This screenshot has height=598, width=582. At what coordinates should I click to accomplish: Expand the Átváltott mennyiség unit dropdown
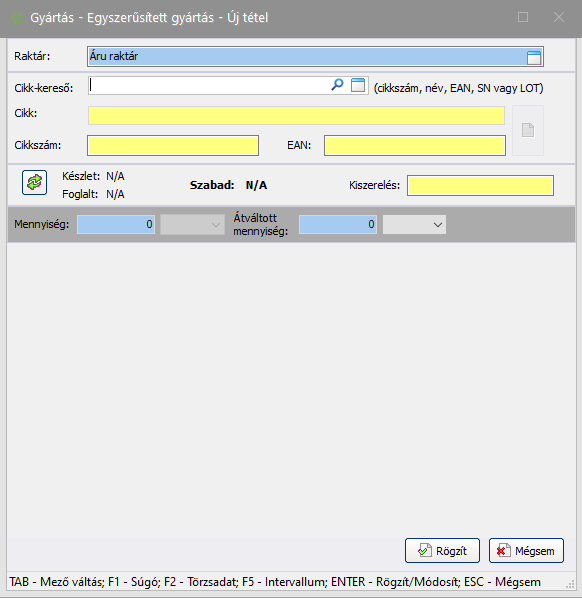(414, 224)
